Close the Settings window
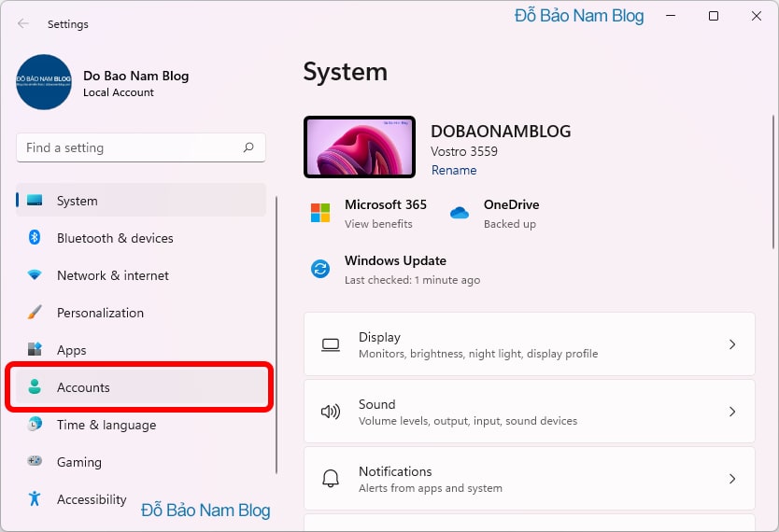The width and height of the screenshot is (779, 532). click(757, 16)
